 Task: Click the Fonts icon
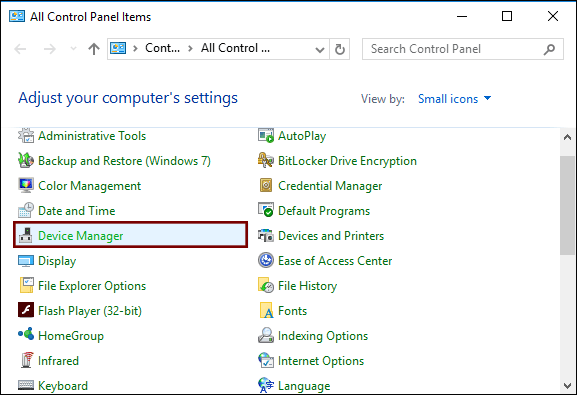[x=266, y=310]
